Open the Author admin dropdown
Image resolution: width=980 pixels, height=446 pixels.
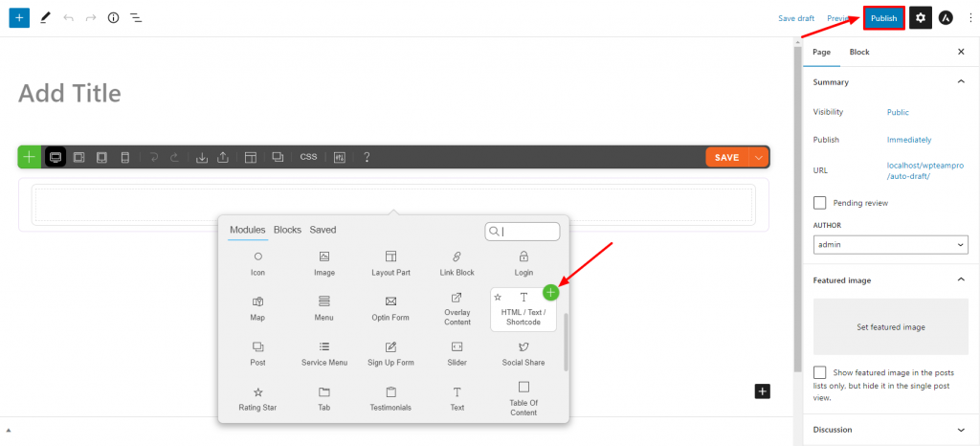[891, 245]
